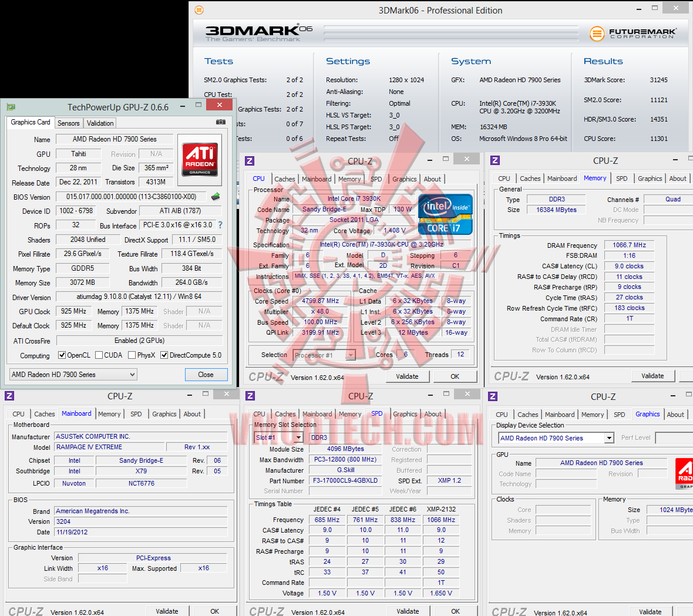Screen dimensions: 693x616
Task: Click the Threads value 12
Action: point(460,355)
